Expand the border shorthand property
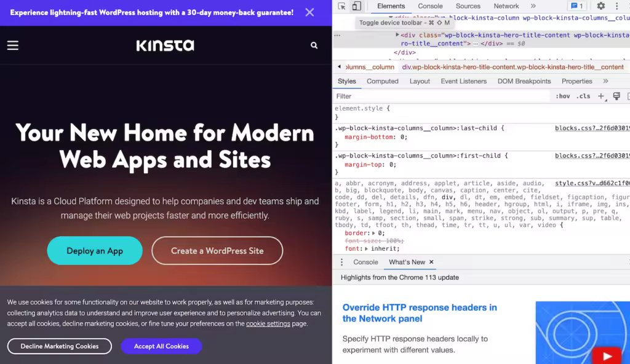Viewport: 630px width, 364px height. click(x=373, y=234)
